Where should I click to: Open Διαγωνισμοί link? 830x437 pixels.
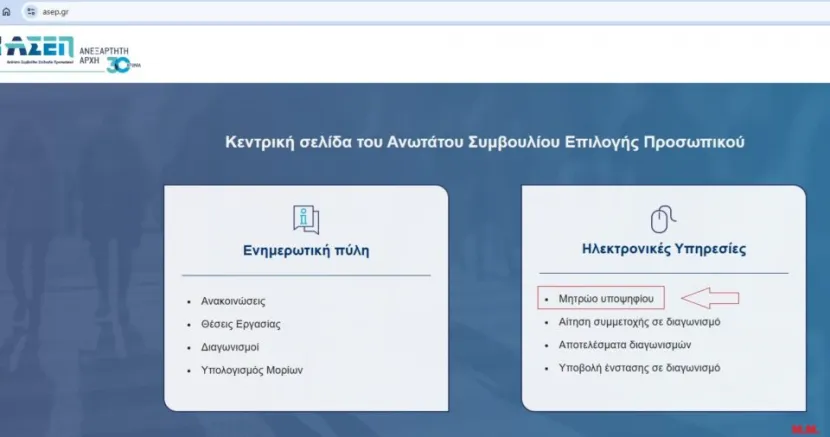(x=230, y=347)
